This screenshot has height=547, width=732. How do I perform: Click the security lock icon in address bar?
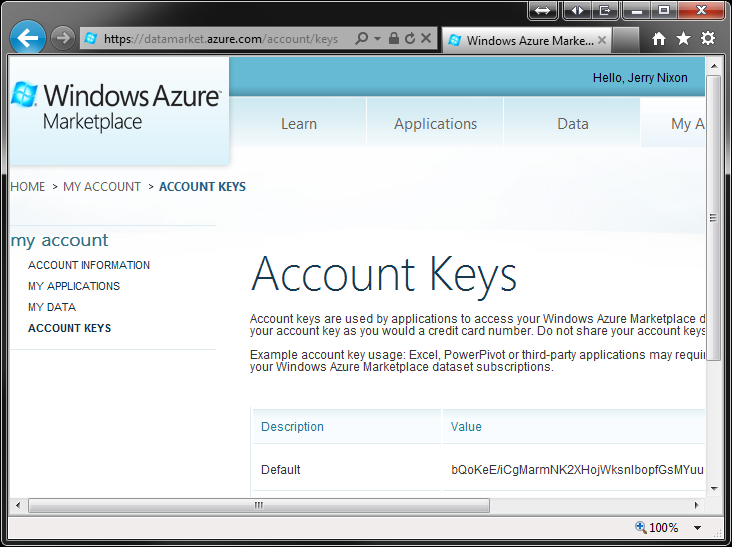click(x=394, y=38)
